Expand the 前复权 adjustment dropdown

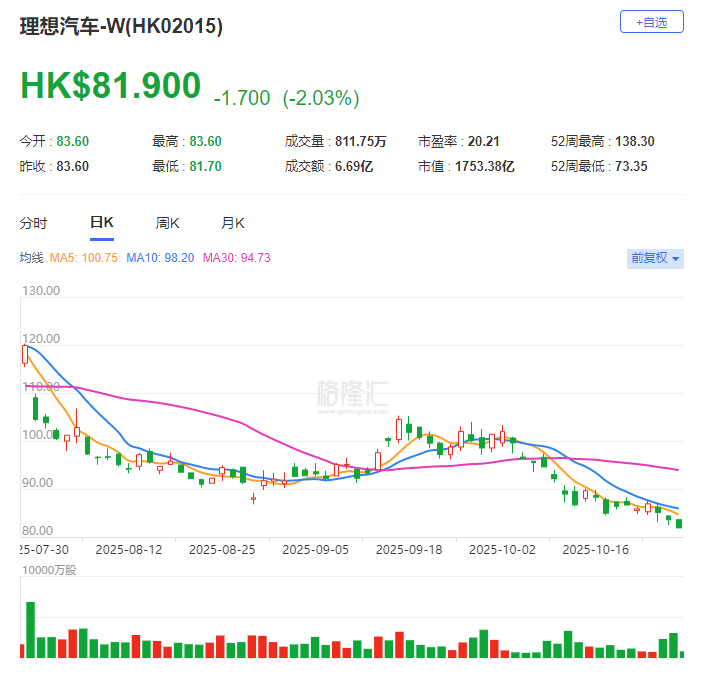(655, 258)
